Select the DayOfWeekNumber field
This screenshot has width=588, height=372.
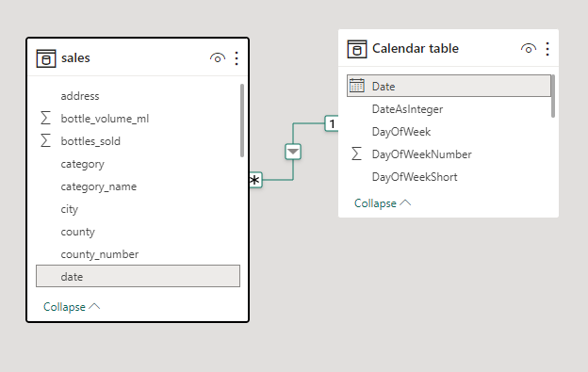tap(449, 154)
